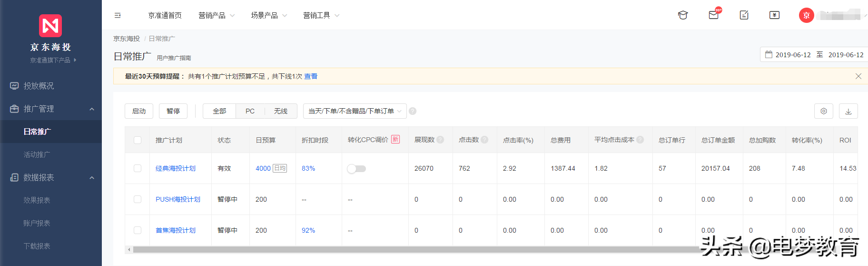Open the mail messages icon

pos(713,15)
